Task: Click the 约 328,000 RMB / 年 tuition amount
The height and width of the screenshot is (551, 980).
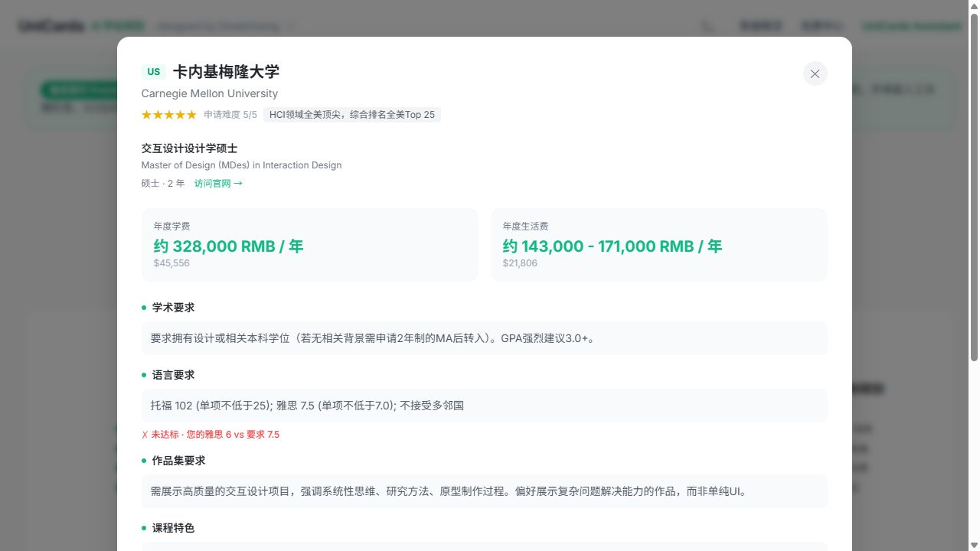Action: click(x=229, y=246)
